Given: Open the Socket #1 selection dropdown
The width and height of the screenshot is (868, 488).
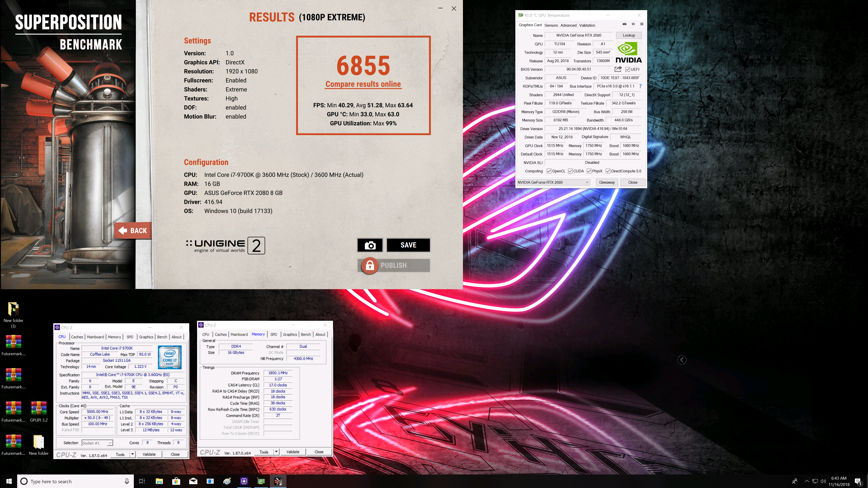Looking at the screenshot, I should 97,443.
